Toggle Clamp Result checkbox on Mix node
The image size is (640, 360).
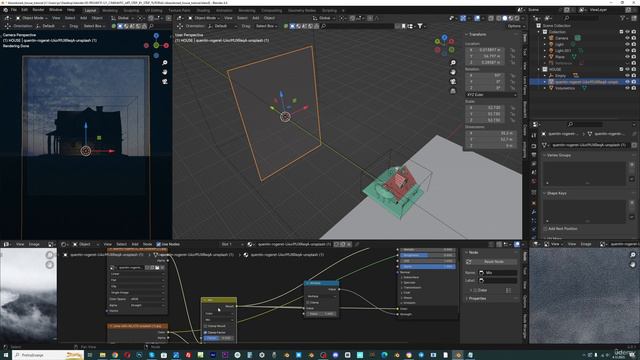pyautogui.click(x=205, y=326)
